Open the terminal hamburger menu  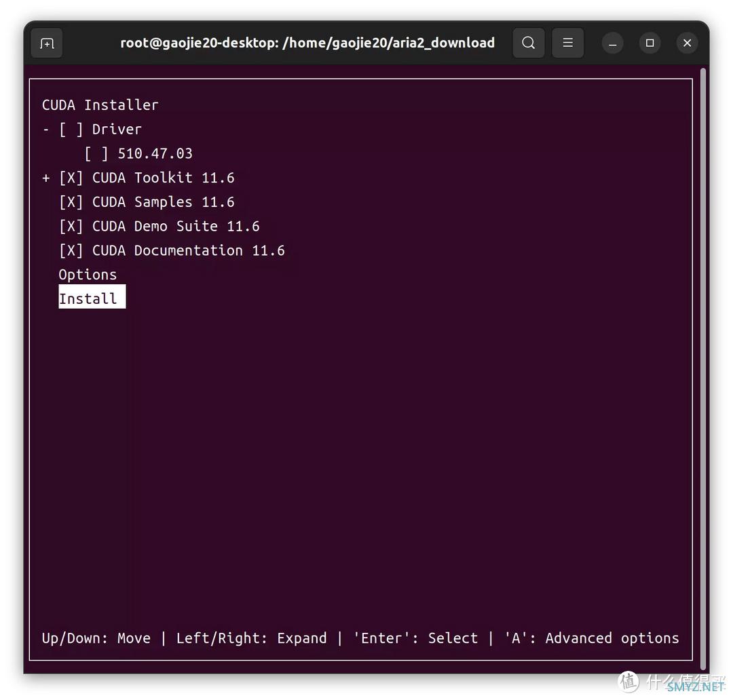coord(567,43)
